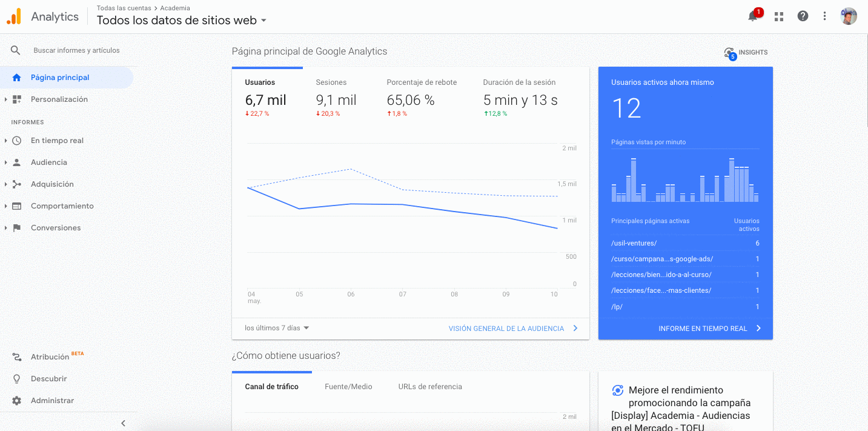Click the Buscar informes y artículos field
This screenshot has height=431, width=868.
76,50
